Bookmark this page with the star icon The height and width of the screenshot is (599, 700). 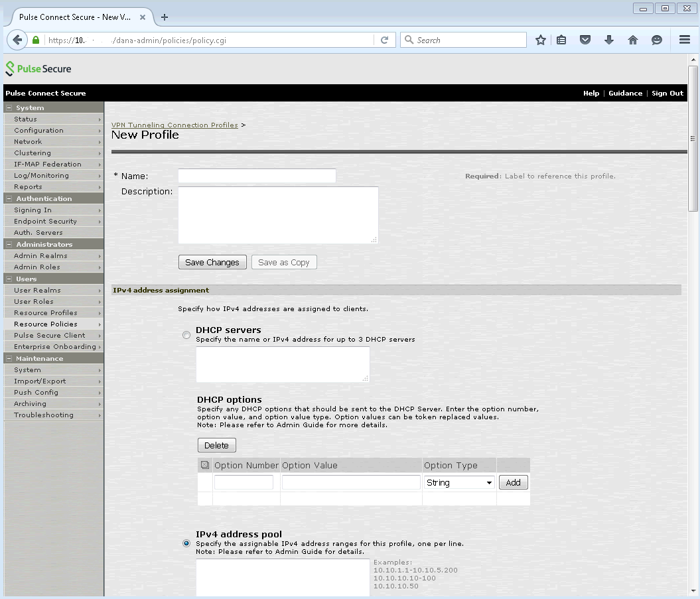(541, 40)
